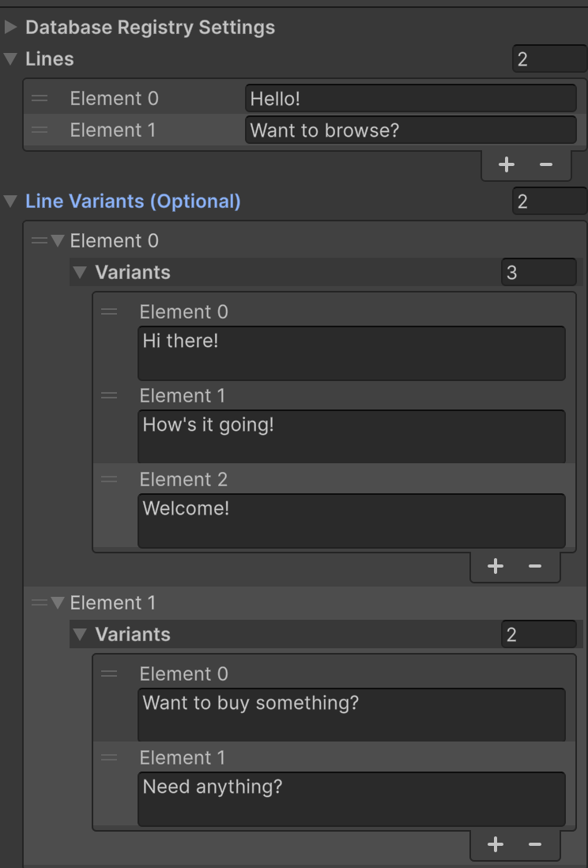588x868 pixels.
Task: Collapse the Line Variants (Optional) section
Action: pos(9,201)
